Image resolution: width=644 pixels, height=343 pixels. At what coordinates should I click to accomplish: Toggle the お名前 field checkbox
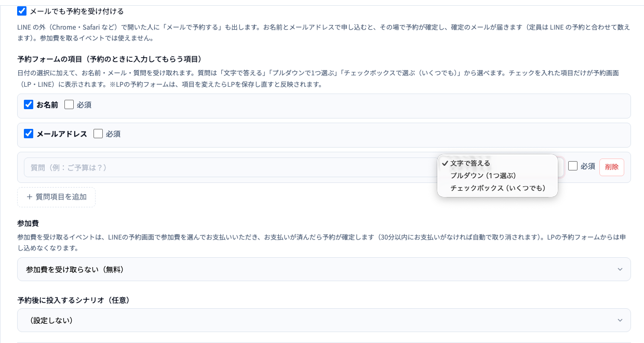point(29,104)
